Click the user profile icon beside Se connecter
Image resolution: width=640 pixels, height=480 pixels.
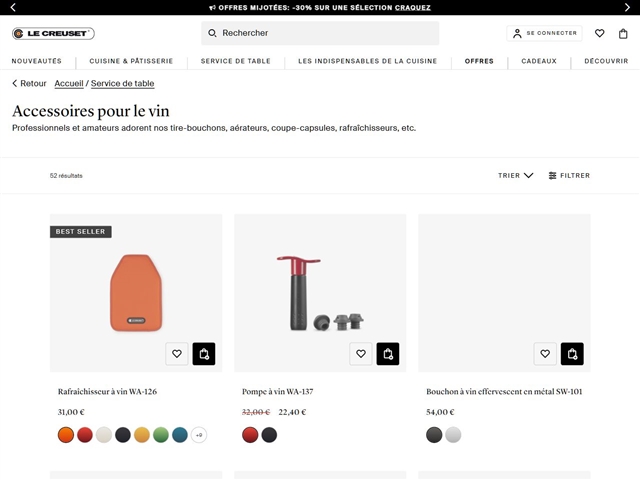[517, 33]
